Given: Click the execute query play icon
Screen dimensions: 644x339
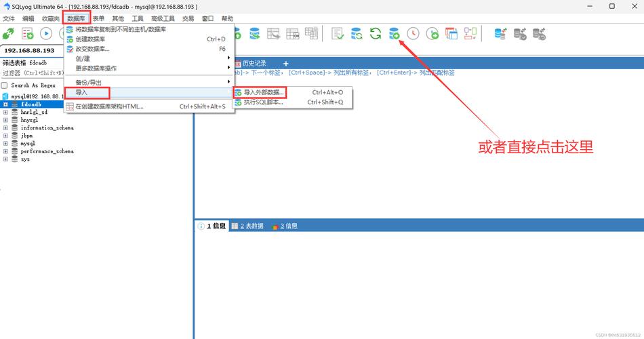Looking at the screenshot, I should 46,33.
